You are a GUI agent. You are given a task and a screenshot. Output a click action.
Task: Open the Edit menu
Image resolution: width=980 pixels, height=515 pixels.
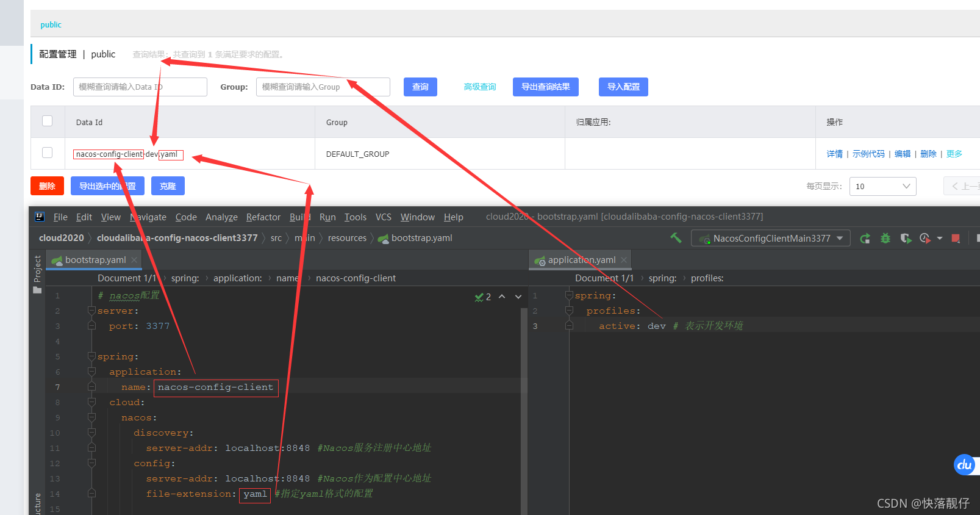[84, 217]
